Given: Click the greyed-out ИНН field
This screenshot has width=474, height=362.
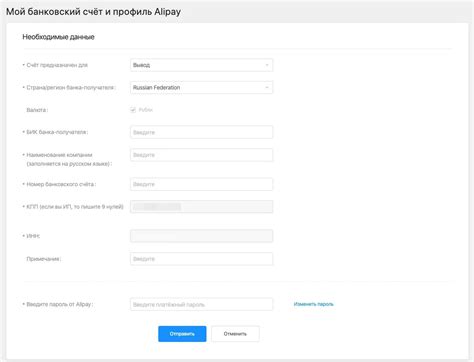Looking at the screenshot, I should pyautogui.click(x=201, y=236).
